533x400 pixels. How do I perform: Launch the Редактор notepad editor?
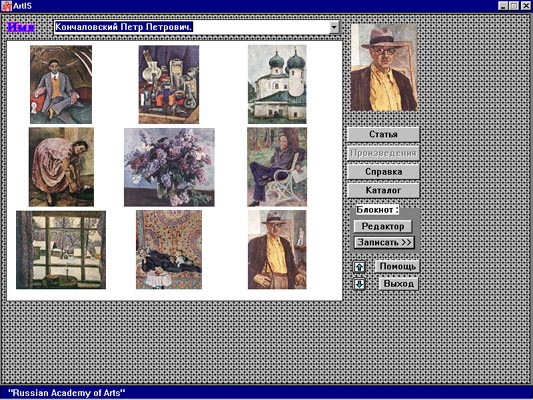click(x=383, y=226)
